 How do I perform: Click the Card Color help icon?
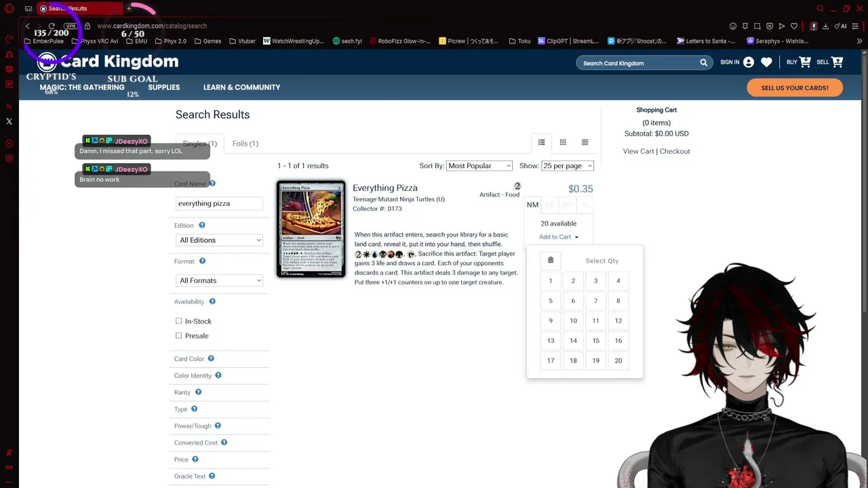pyautogui.click(x=211, y=359)
